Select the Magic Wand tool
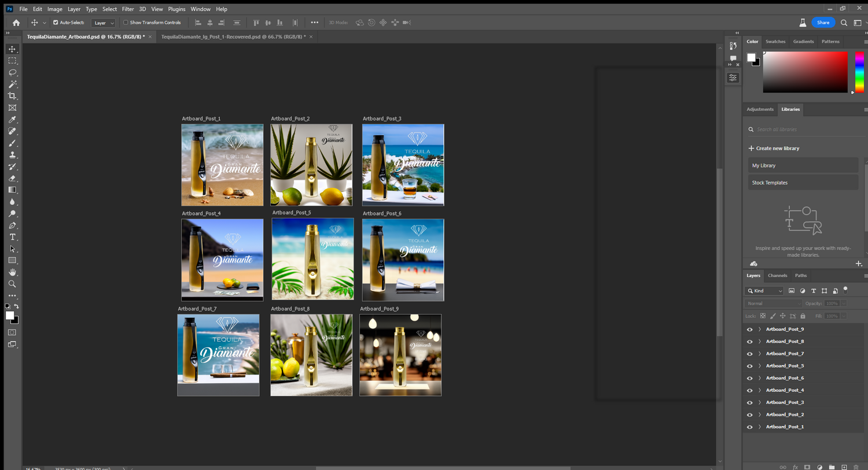 coord(12,84)
